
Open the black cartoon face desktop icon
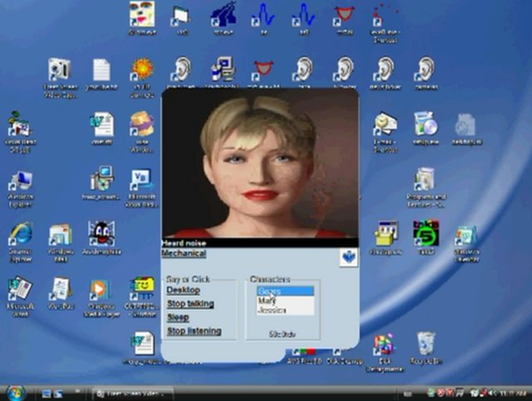click(x=101, y=238)
